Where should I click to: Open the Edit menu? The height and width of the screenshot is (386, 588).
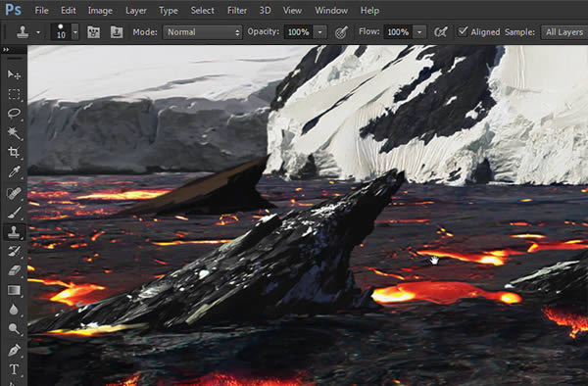click(x=69, y=11)
